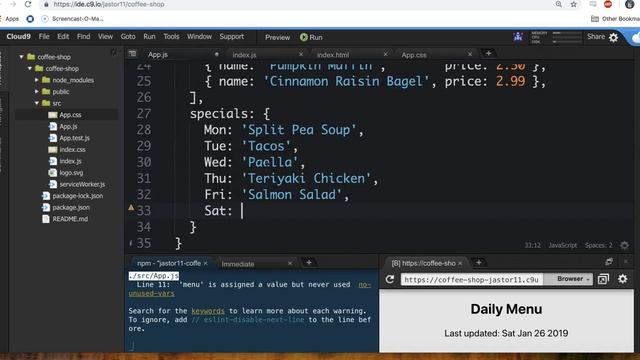The width and height of the screenshot is (640, 360).
Task: Select README.md in the file tree
Action: point(70,219)
